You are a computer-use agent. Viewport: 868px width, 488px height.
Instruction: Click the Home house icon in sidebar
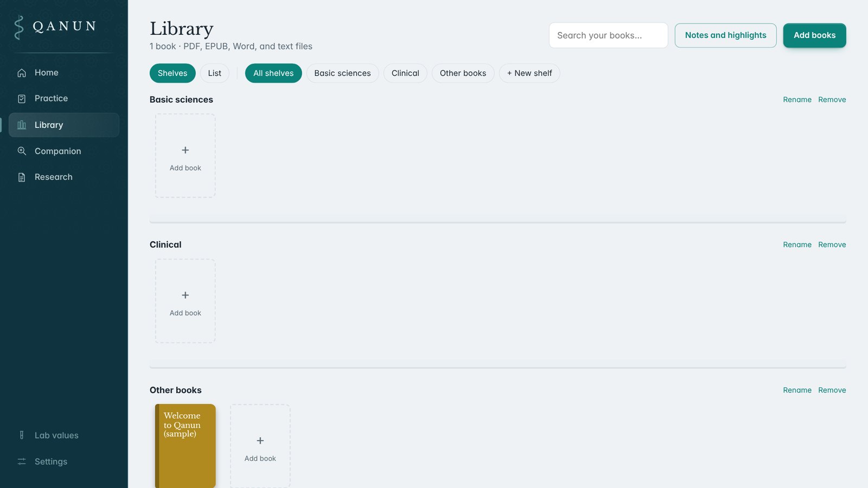point(22,73)
